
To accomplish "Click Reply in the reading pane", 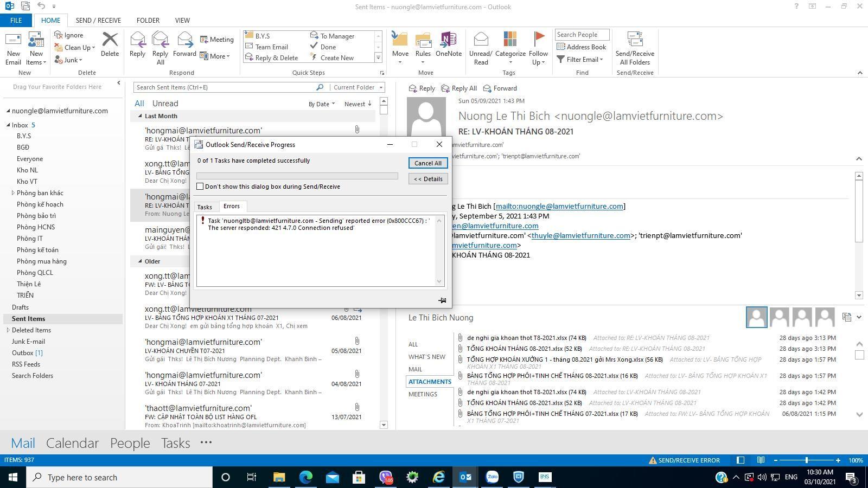I will (x=422, y=88).
